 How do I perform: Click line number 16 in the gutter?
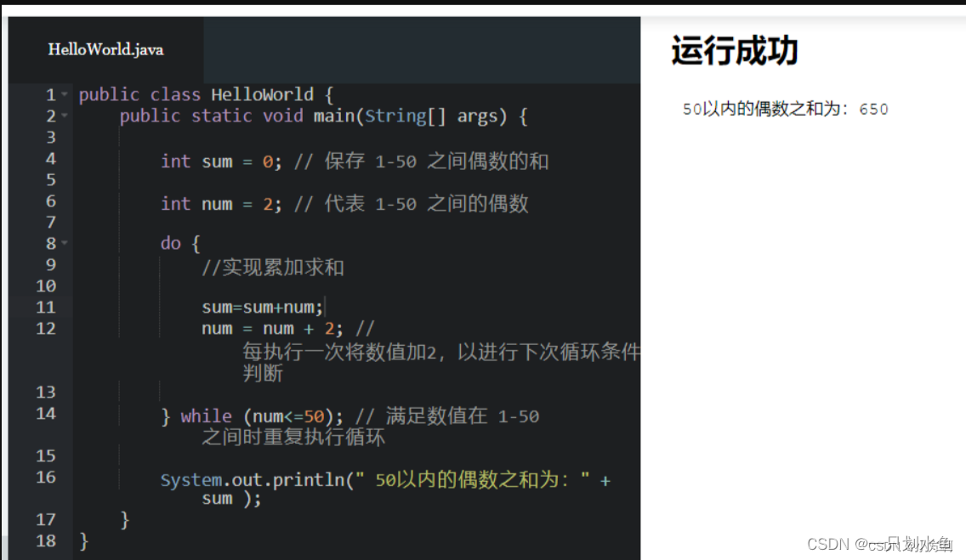pos(46,477)
